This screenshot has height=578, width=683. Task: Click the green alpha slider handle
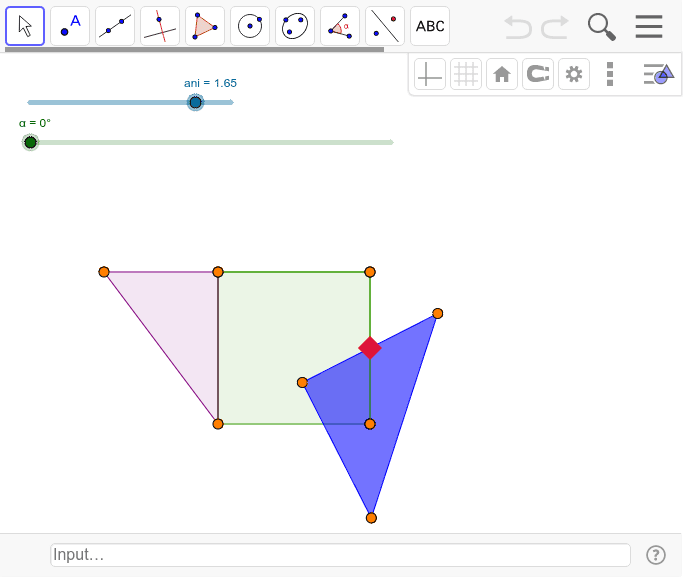pyautogui.click(x=30, y=142)
